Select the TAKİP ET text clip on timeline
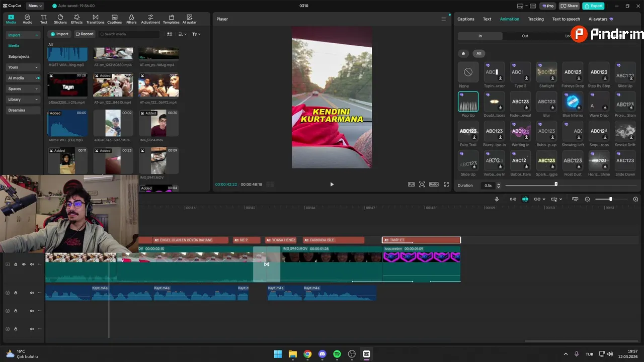Viewport: 644px width, 362px height. pyautogui.click(x=422, y=240)
